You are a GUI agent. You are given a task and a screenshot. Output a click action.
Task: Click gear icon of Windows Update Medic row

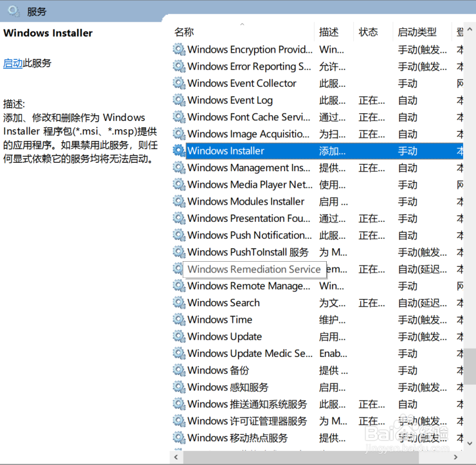pos(179,353)
